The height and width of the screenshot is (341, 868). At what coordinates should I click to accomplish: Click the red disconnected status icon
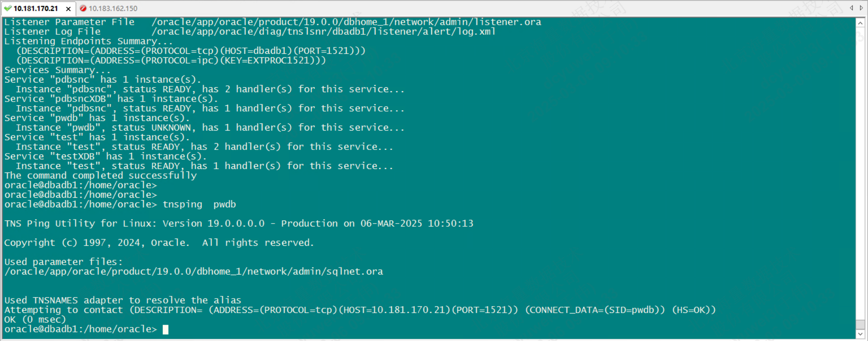click(83, 8)
